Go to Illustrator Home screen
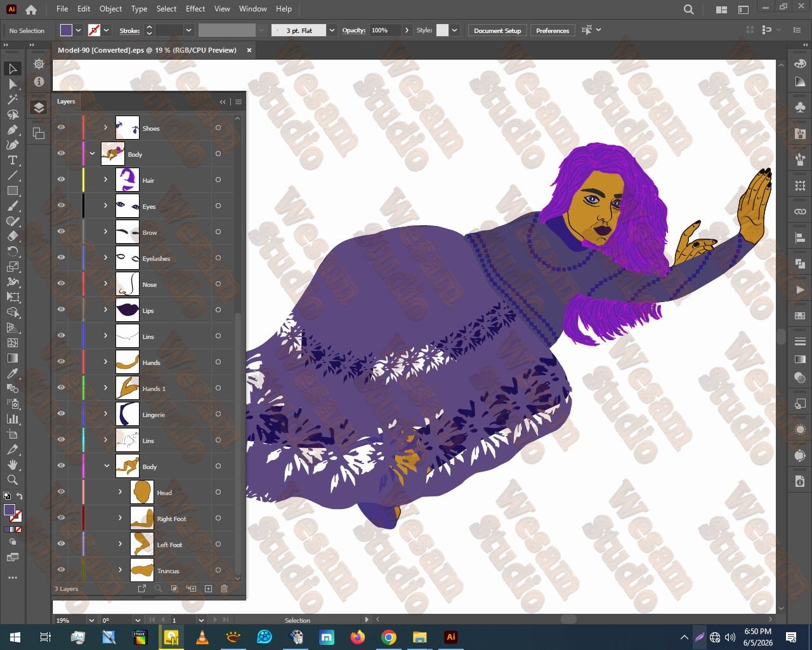The image size is (812, 650). pos(30,10)
